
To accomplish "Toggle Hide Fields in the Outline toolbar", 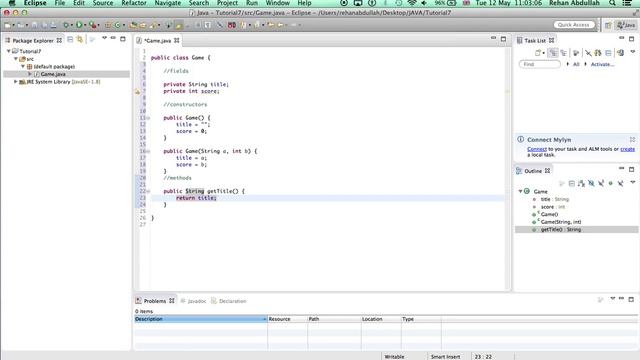I will pos(591,183).
